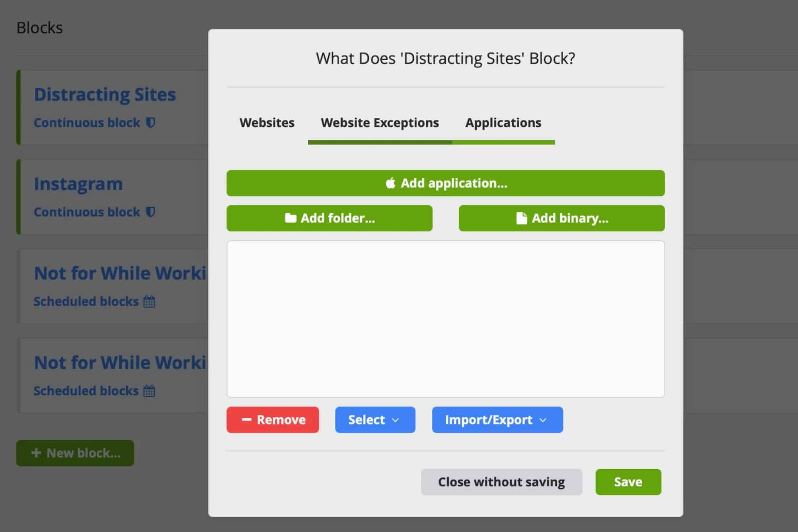Click Close without saving
The height and width of the screenshot is (532, 798).
click(501, 482)
